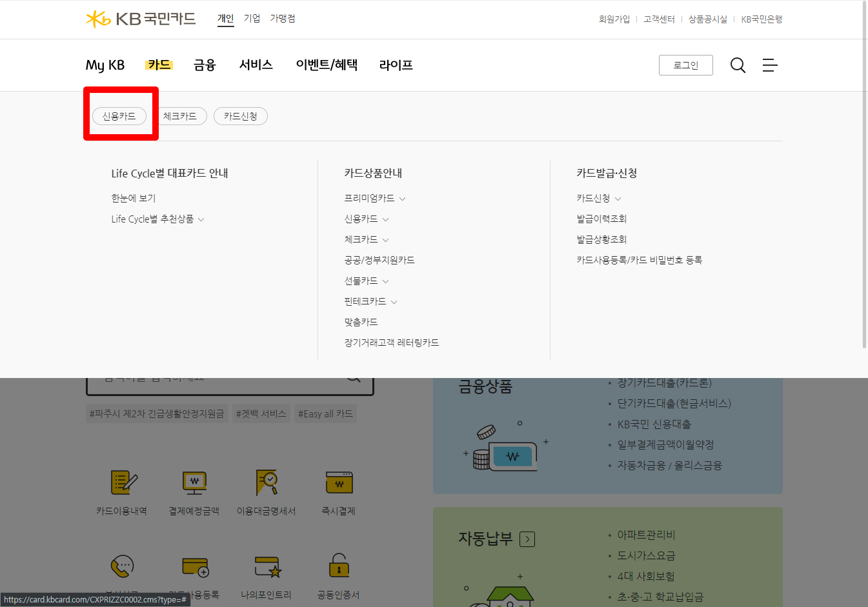Click the 로그인 button
Viewport: 868px width, 607px height.
(686, 65)
